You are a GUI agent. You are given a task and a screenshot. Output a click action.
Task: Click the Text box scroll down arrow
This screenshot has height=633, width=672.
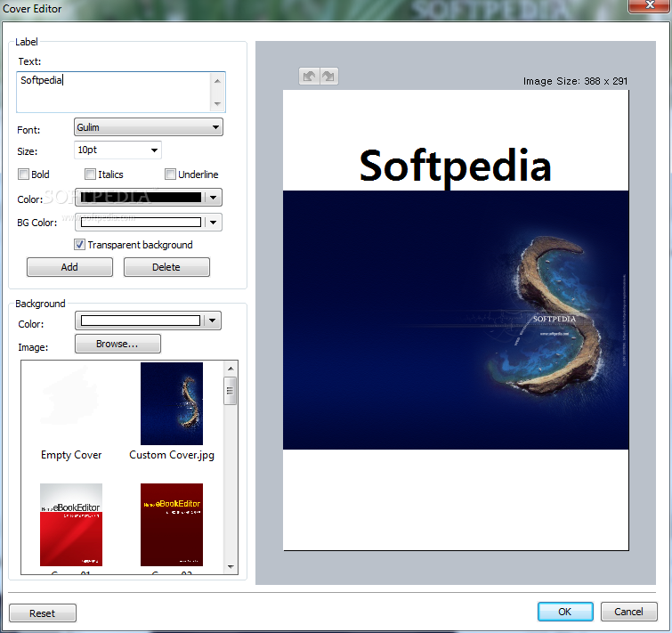pos(217,103)
